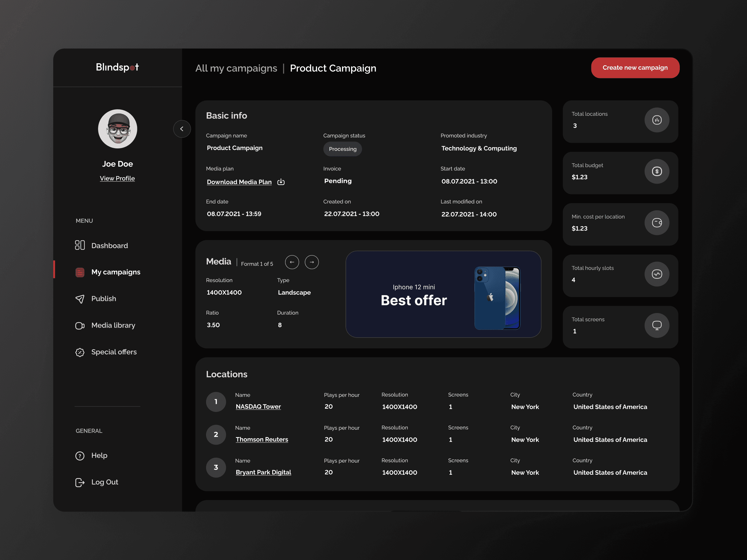Open Media library from the menu
747x560 pixels.
pos(113,325)
